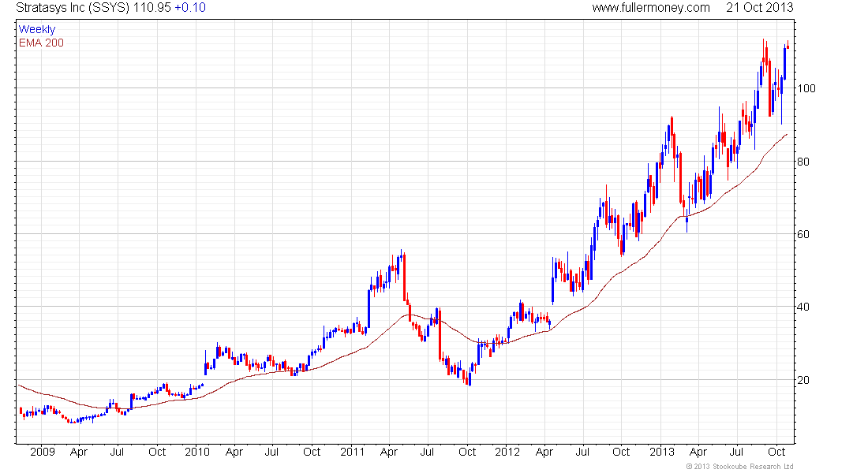Click the Apr label following 2011
868x473 pixels.
coord(389,452)
